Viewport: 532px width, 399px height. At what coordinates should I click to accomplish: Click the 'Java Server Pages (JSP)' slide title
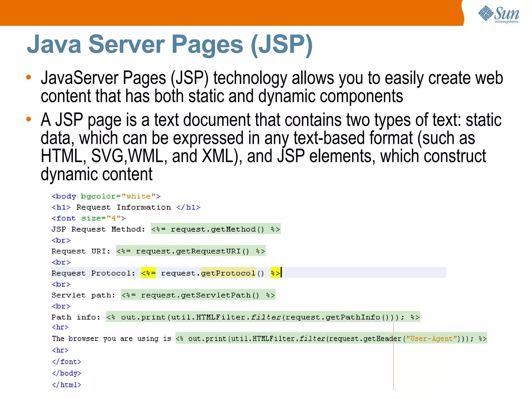(x=170, y=45)
